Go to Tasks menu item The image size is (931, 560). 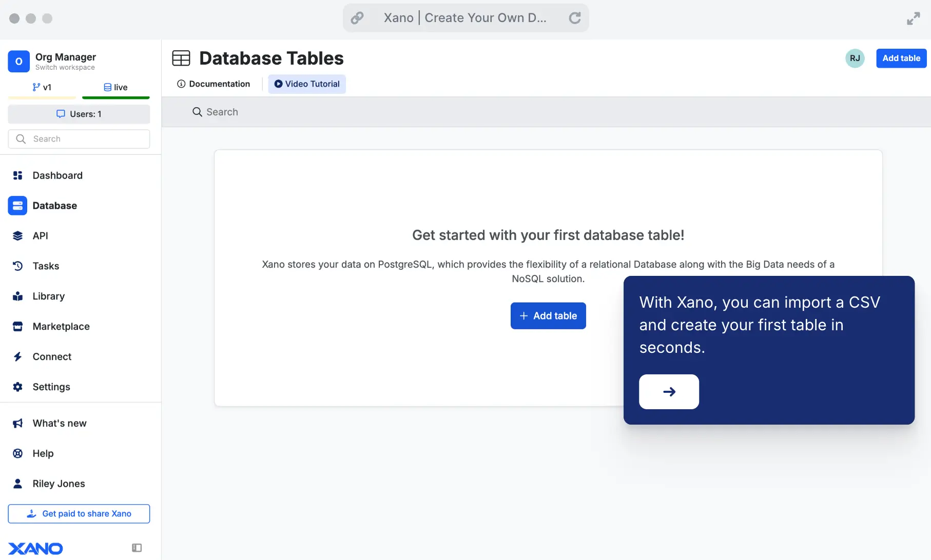(46, 266)
